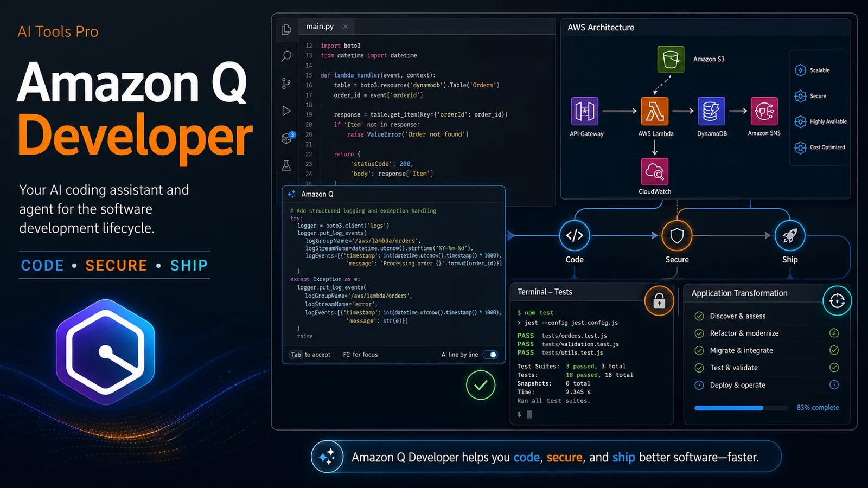
Task: Click the CODE tagline word
Action: tap(42, 266)
